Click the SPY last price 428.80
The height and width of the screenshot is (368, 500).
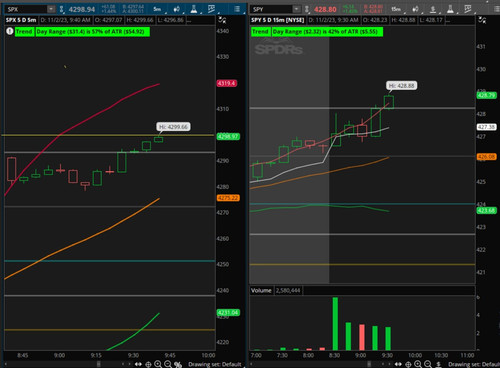[x=325, y=9]
